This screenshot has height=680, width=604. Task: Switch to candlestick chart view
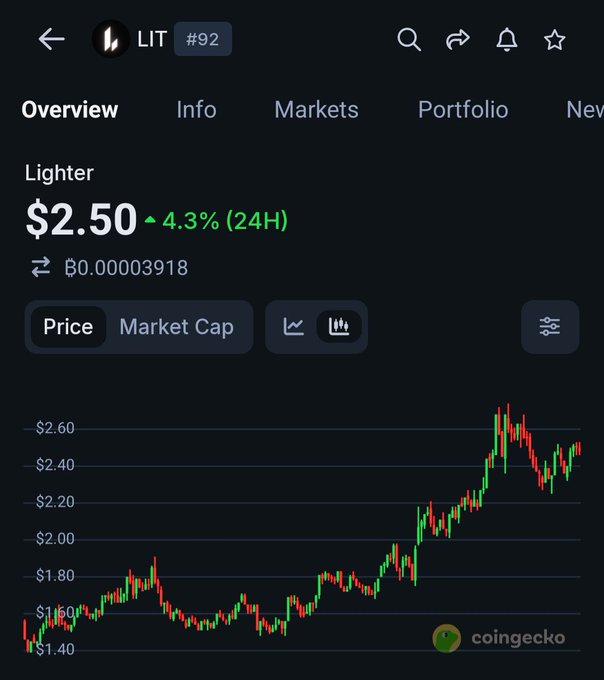339,327
